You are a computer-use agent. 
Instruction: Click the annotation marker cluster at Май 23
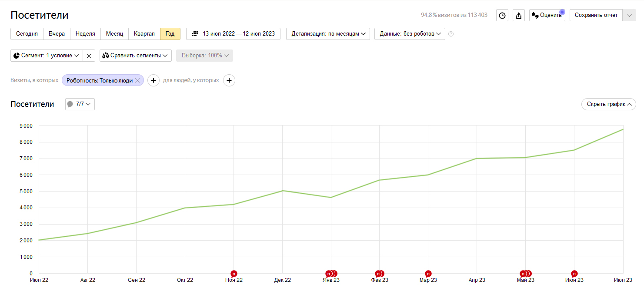tap(526, 274)
